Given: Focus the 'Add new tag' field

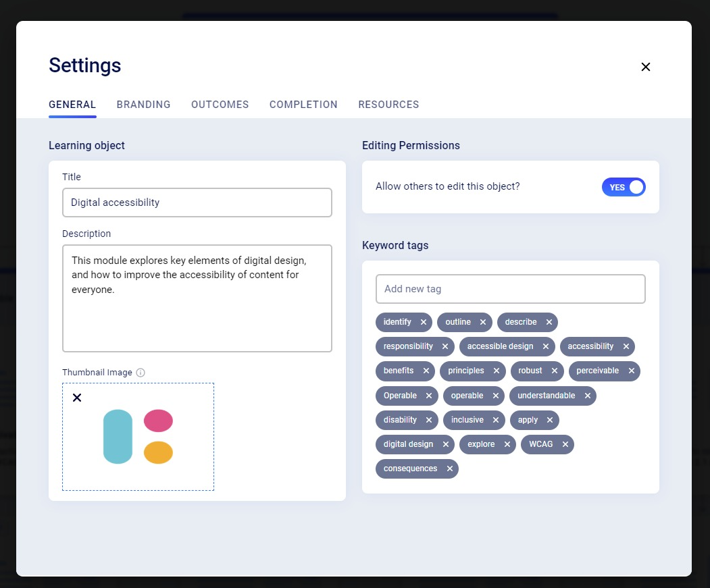Looking at the screenshot, I should (510, 289).
